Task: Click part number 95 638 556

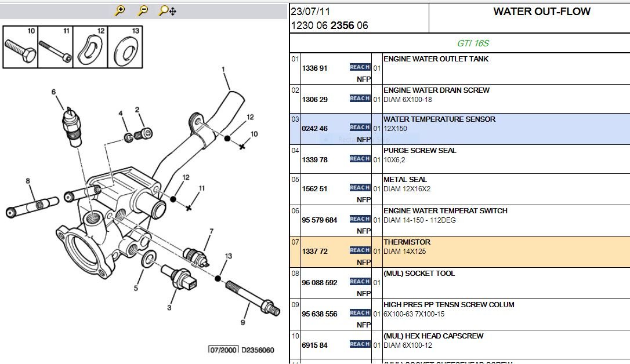Action: [x=320, y=314]
